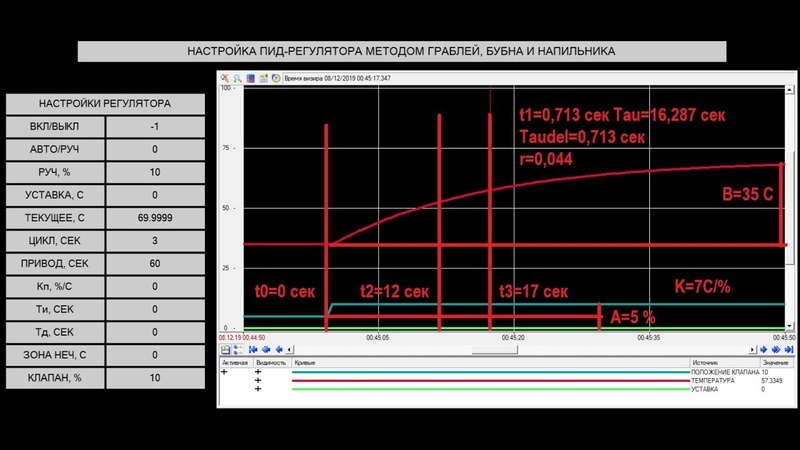The width and height of the screenshot is (800, 450).
Task: Click the РУЧ, % value cell
Action: pos(155,172)
